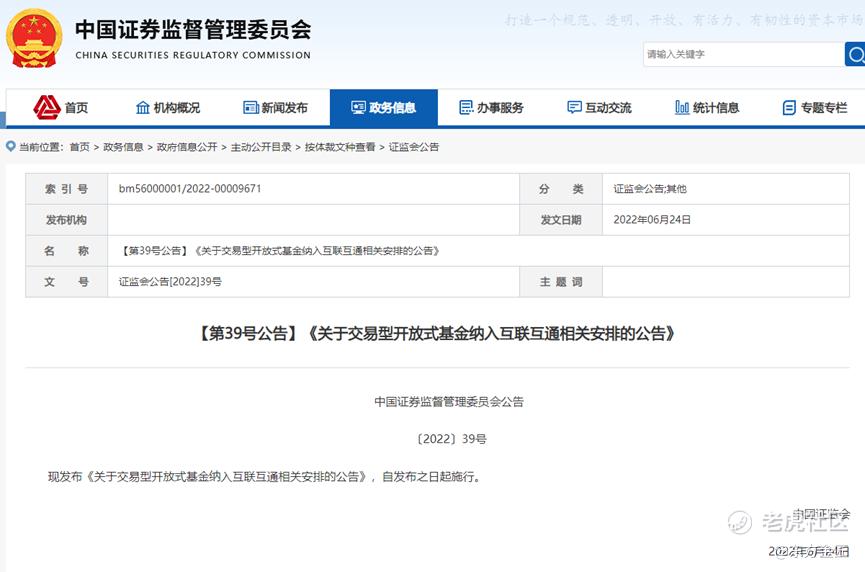Click the document icon beside 办事服务
Viewport: 865px width, 572px height.
pyautogui.click(x=466, y=108)
